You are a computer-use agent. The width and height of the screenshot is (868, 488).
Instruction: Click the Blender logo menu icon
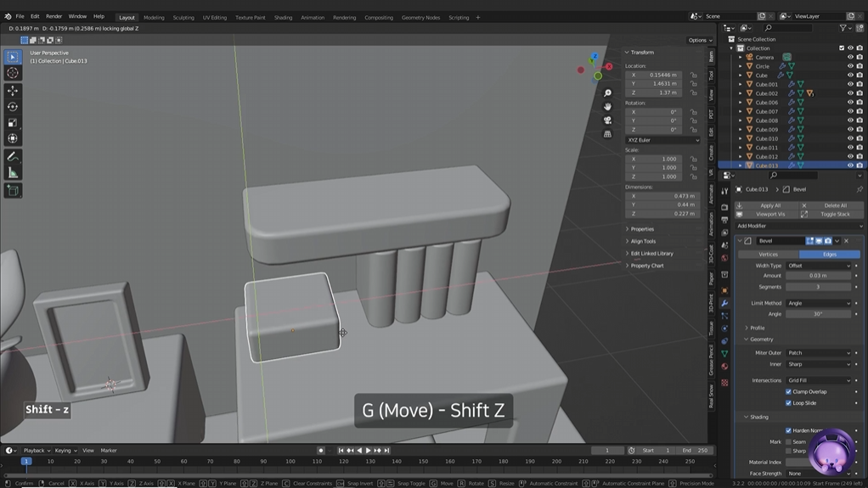[8, 17]
